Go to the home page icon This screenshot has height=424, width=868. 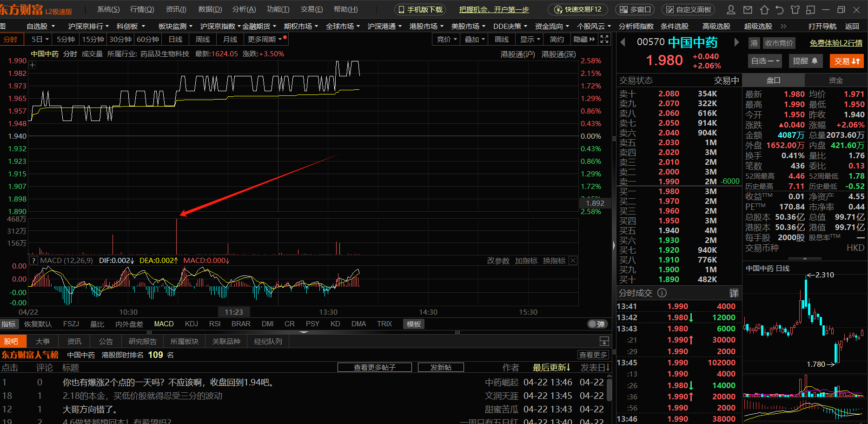click(x=764, y=9)
